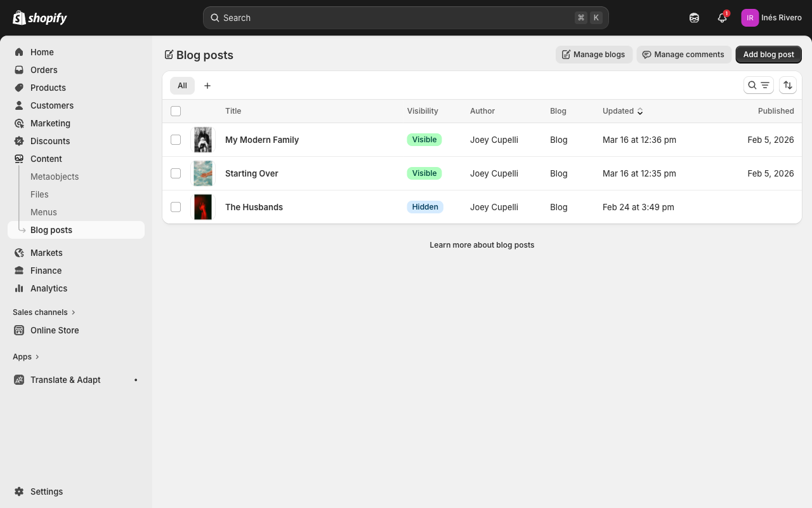Image resolution: width=812 pixels, height=508 pixels.
Task: Click the Starting Over post thumbnail
Action: coord(203,173)
